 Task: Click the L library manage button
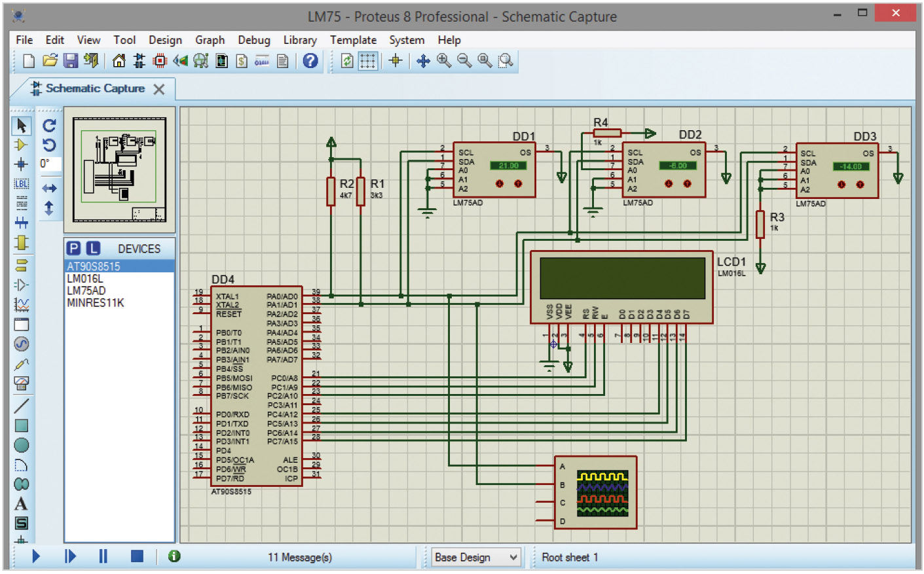pyautogui.click(x=94, y=248)
